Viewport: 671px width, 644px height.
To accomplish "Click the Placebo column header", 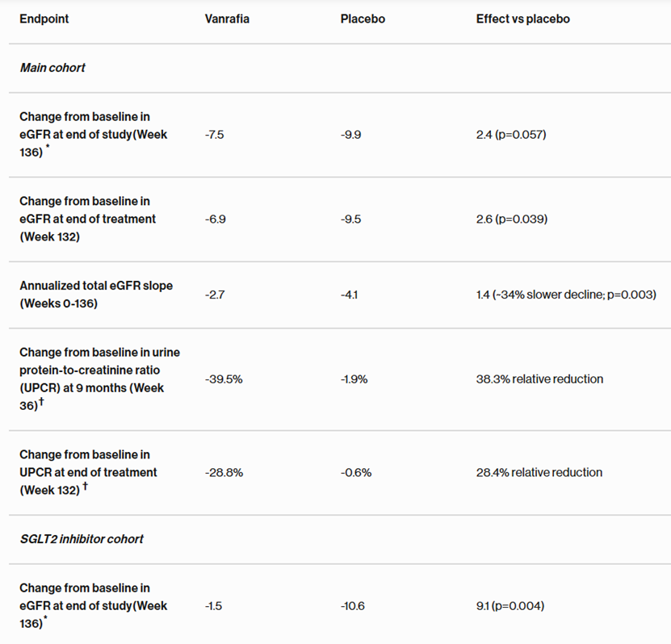I will [x=363, y=19].
